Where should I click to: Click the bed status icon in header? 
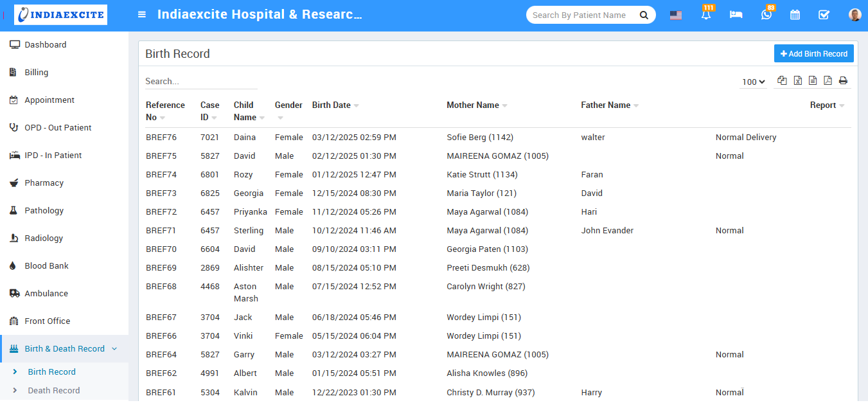coord(736,15)
